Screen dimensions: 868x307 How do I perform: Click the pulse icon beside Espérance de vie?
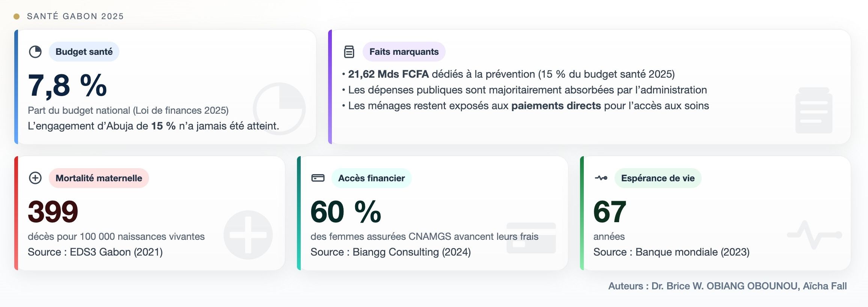pos(601,178)
